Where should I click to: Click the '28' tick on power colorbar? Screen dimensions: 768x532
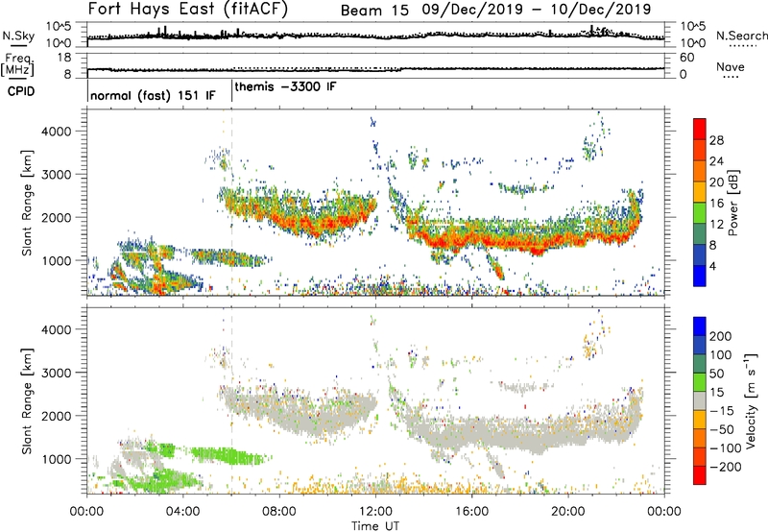716,140
